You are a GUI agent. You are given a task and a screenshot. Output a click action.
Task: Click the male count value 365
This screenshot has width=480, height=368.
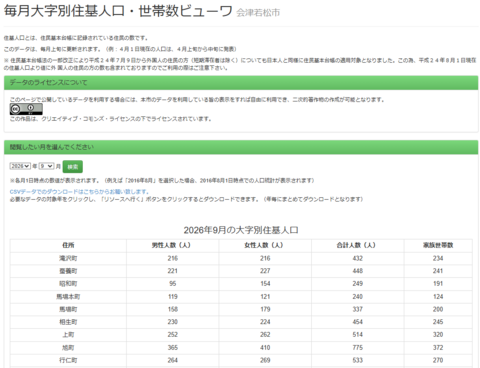(173, 348)
